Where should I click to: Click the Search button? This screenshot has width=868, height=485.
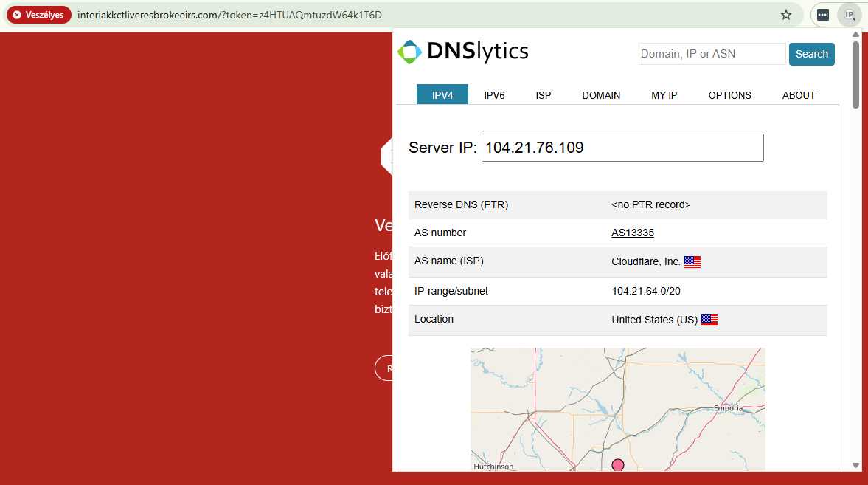(x=811, y=55)
